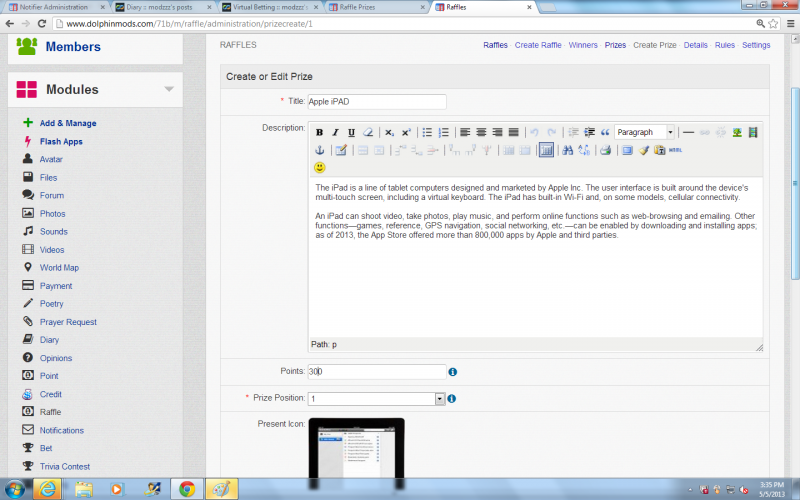
Task: Open the Details link
Action: pyautogui.click(x=695, y=45)
